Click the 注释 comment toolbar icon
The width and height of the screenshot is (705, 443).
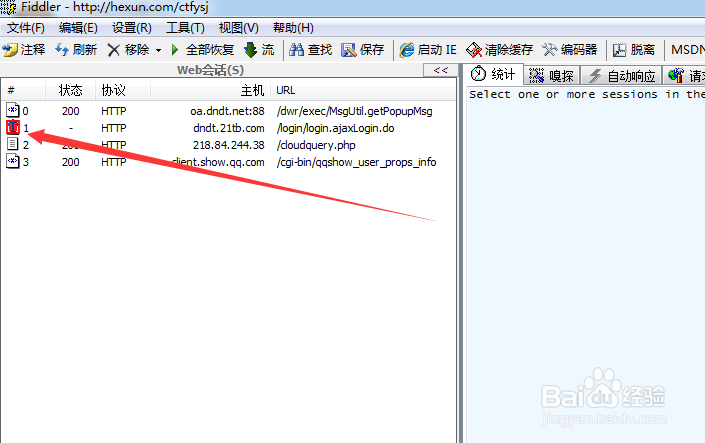point(10,49)
